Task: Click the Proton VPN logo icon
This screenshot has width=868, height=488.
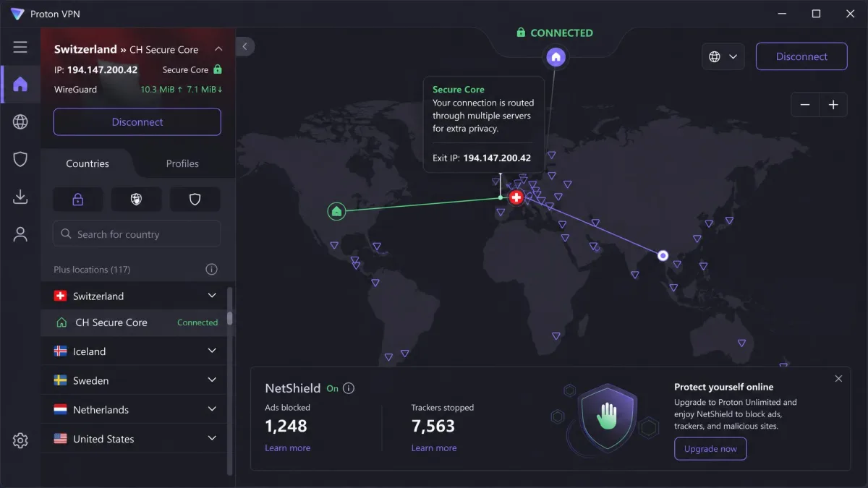Action: pyautogui.click(x=17, y=14)
